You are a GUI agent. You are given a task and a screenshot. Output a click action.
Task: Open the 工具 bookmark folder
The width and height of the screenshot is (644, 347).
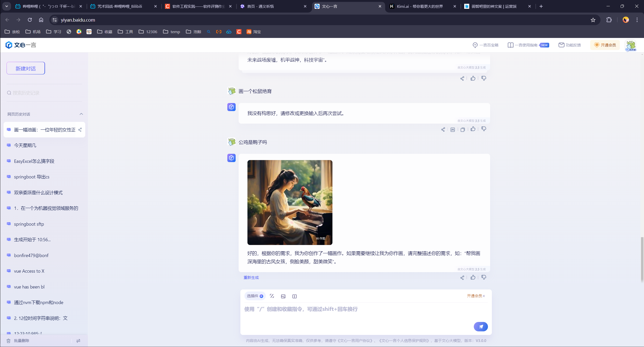point(125,32)
